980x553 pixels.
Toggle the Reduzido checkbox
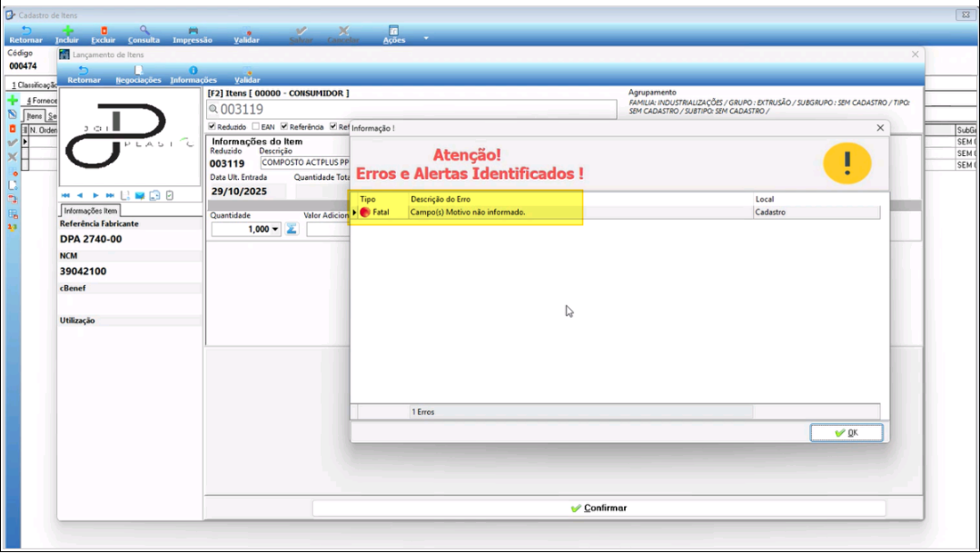click(x=213, y=126)
